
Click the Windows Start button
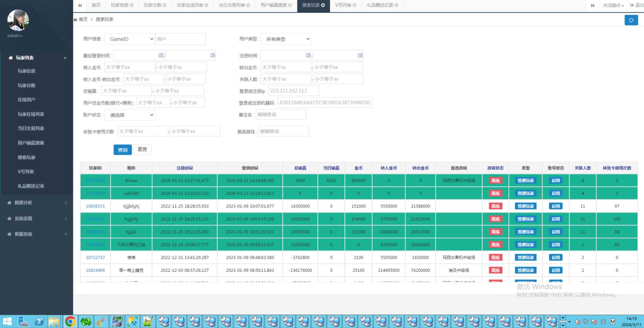point(7,321)
